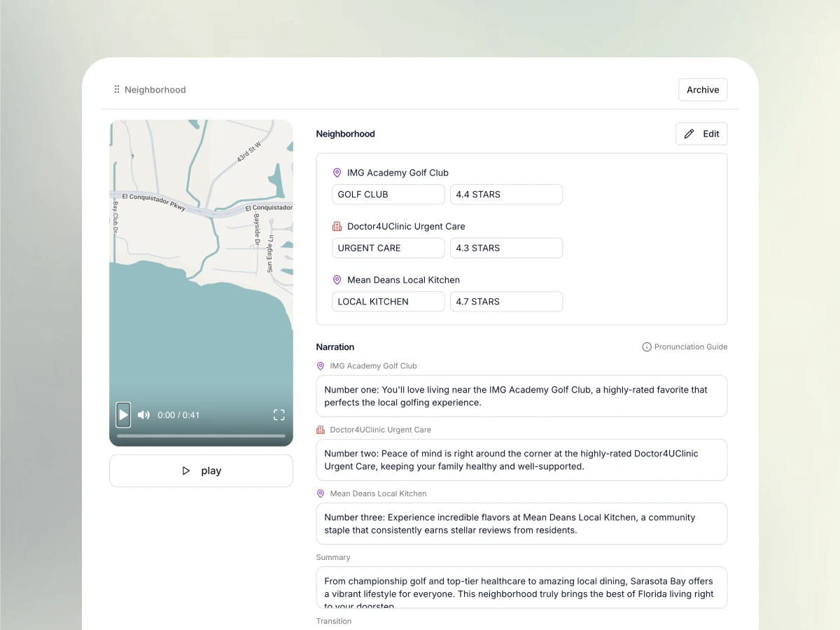Viewport: 840px width, 630px height.
Task: Click the hospital icon beside Doctor4UClinic Urgent Care
Action: coord(337,226)
